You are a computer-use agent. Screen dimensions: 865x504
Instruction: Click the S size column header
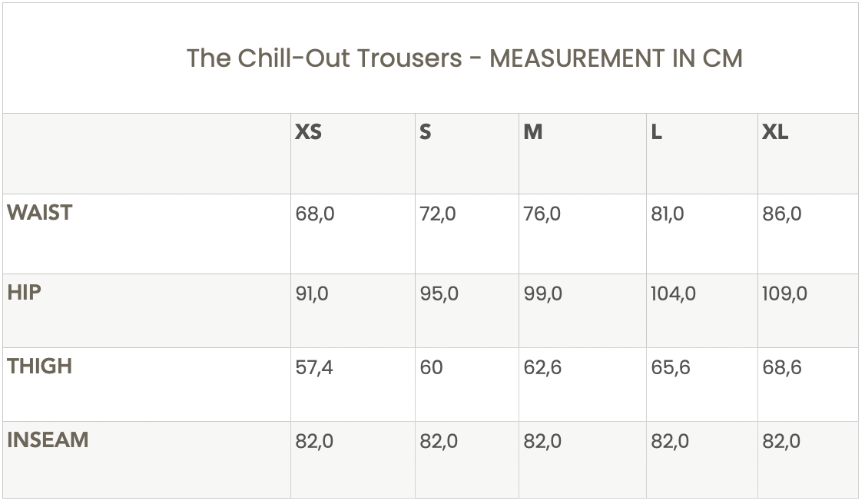[x=426, y=132]
